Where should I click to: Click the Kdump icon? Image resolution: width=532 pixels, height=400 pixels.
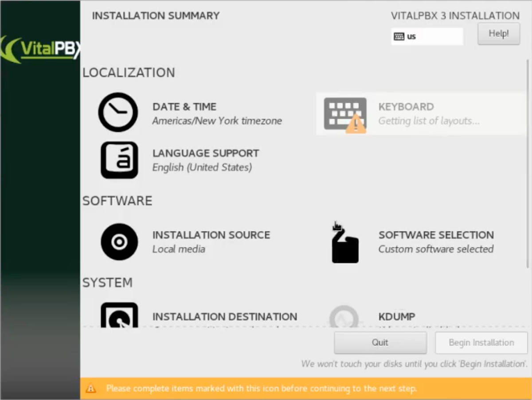(344, 316)
